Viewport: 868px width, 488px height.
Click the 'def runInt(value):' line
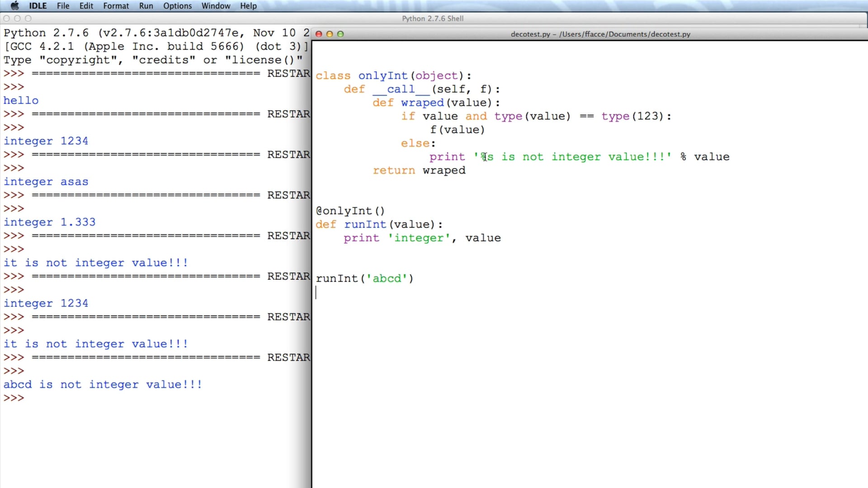click(x=379, y=225)
